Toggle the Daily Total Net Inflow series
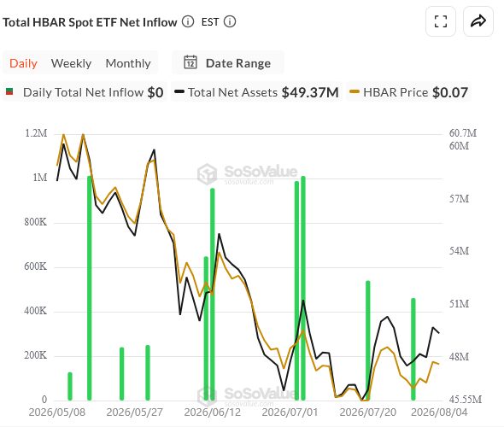The width and height of the screenshot is (504, 427). pyautogui.click(x=85, y=92)
